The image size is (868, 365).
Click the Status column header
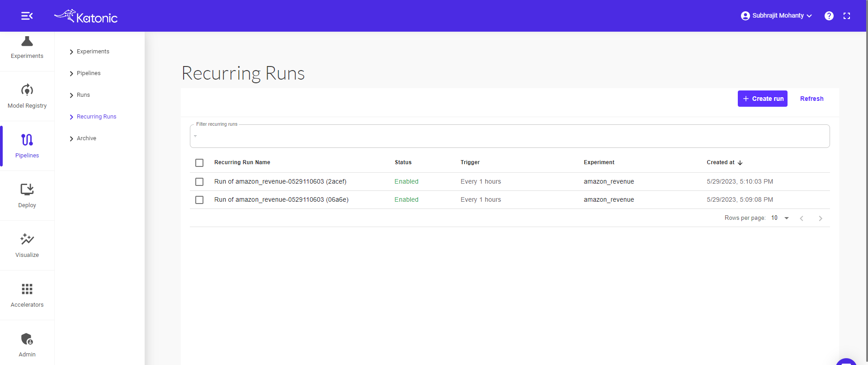coord(403,162)
